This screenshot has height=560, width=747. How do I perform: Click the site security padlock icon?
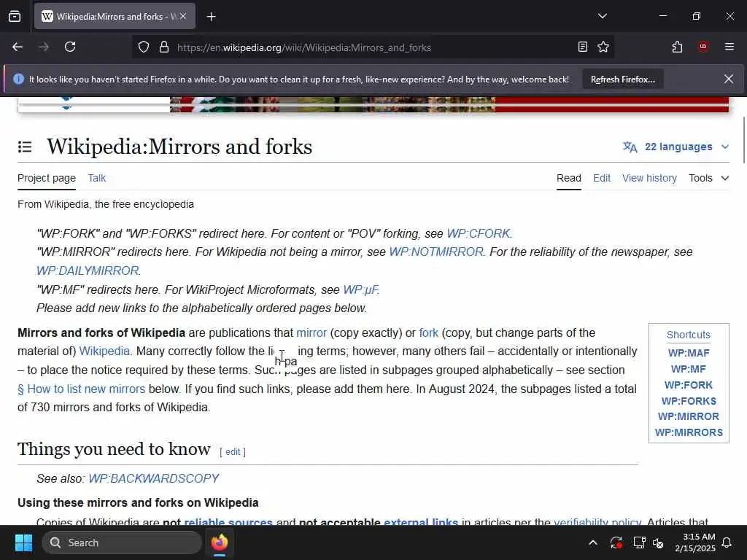click(164, 47)
